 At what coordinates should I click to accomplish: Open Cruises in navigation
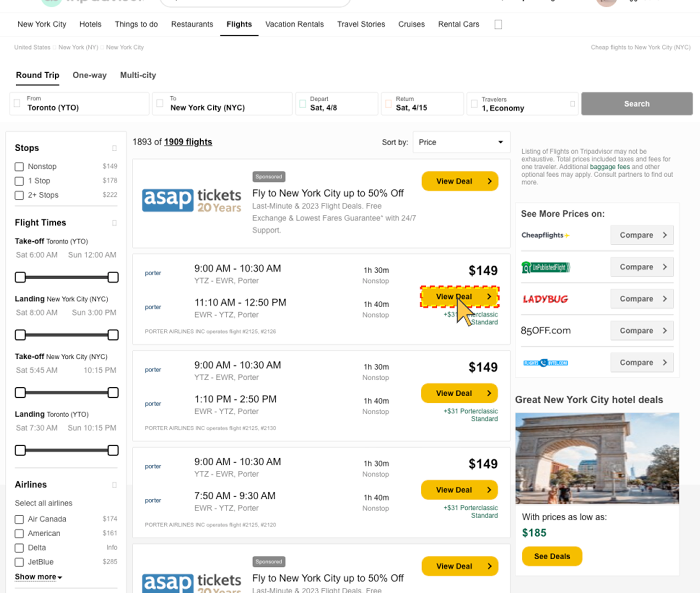point(411,24)
